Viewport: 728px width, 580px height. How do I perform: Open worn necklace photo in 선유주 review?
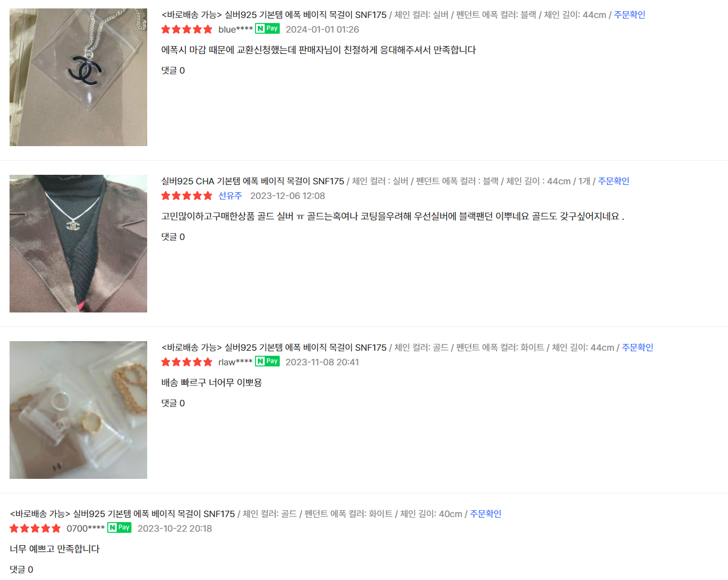pyautogui.click(x=78, y=243)
